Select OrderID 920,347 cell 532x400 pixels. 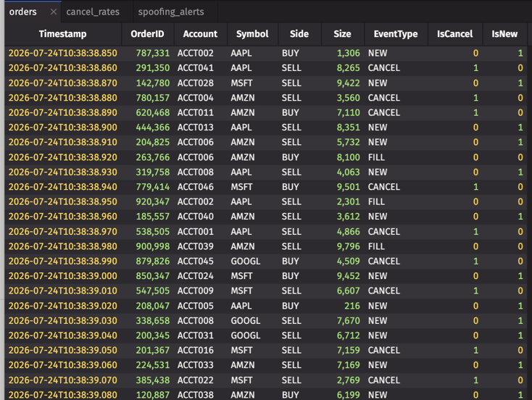coord(147,202)
